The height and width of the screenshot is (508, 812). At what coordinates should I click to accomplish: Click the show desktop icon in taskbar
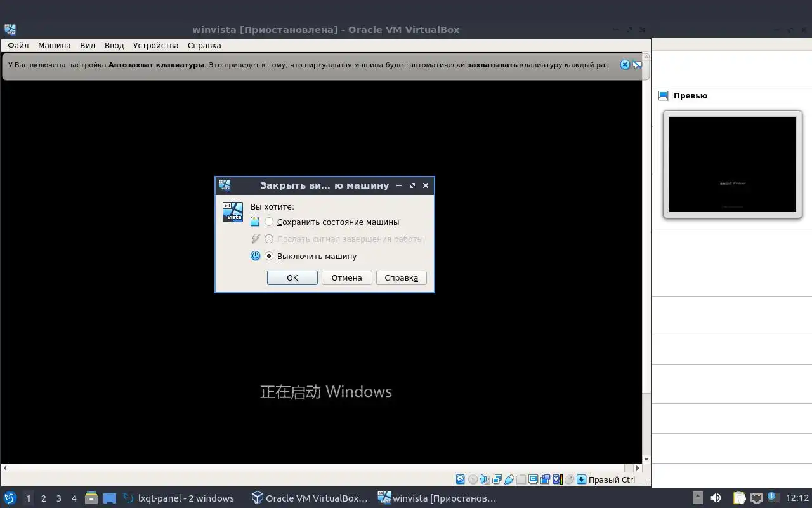click(110, 498)
